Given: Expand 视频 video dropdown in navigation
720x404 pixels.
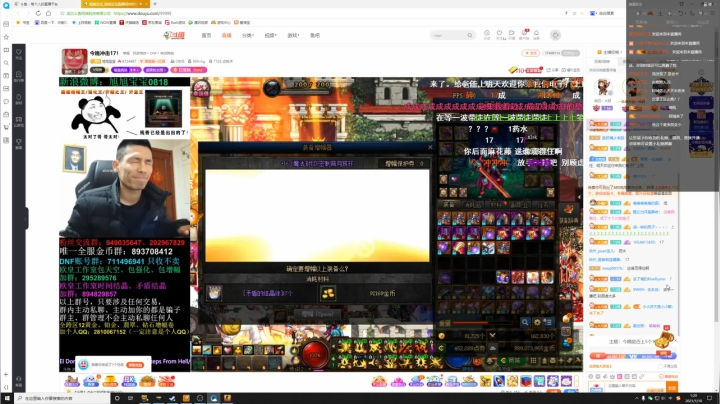Looking at the screenshot, I should click(270, 35).
